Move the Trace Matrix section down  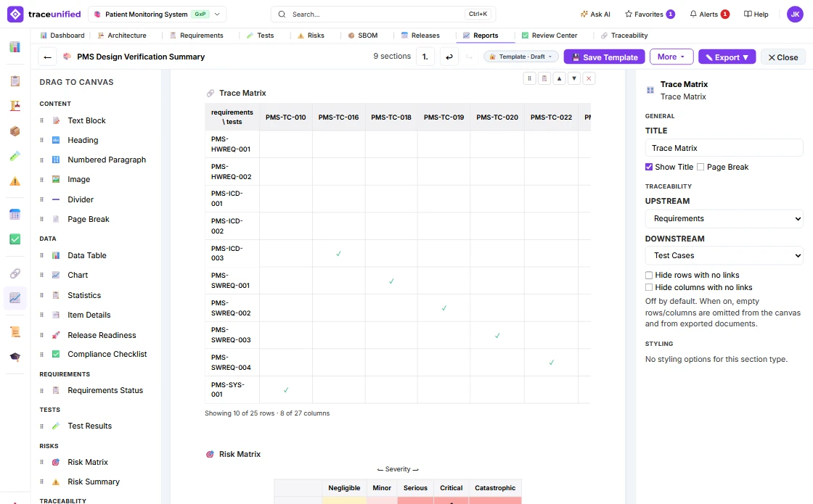coord(574,79)
